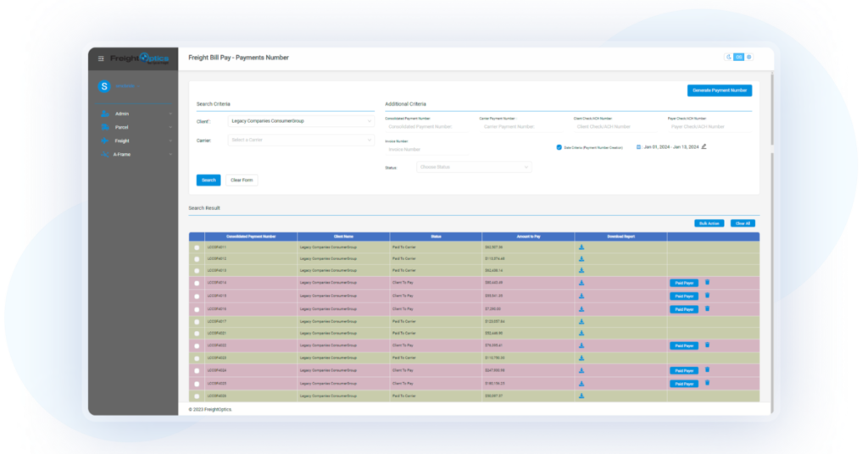Select row checkbox for payment ending 4011
The height and width of the screenshot is (454, 868).
coord(197,247)
